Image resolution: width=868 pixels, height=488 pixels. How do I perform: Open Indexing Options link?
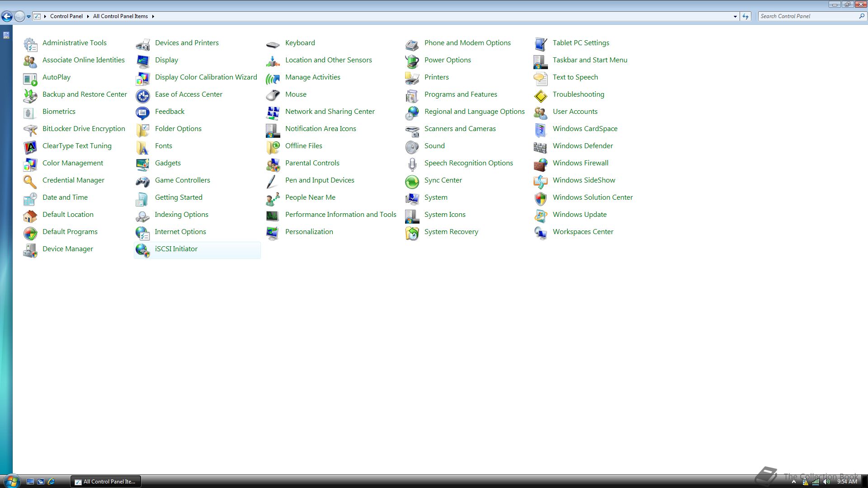(182, 215)
